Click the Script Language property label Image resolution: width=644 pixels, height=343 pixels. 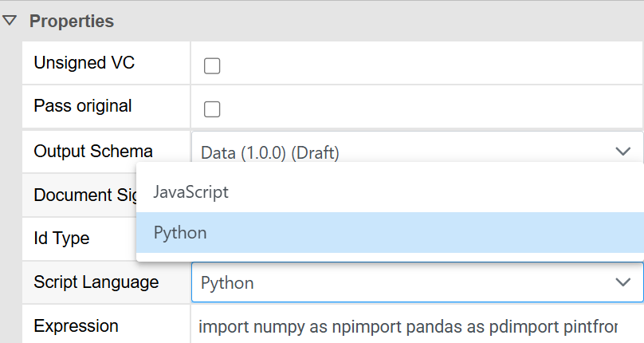(96, 282)
